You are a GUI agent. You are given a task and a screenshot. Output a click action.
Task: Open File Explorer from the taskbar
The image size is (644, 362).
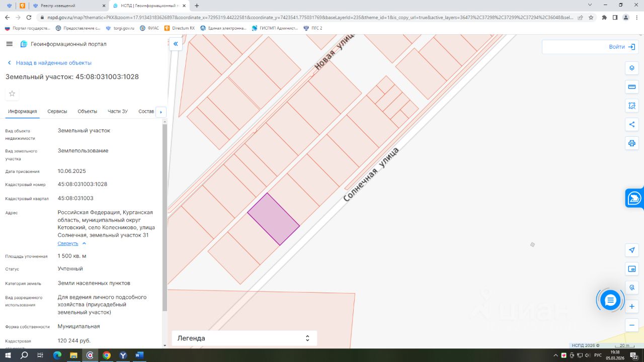pos(73,355)
